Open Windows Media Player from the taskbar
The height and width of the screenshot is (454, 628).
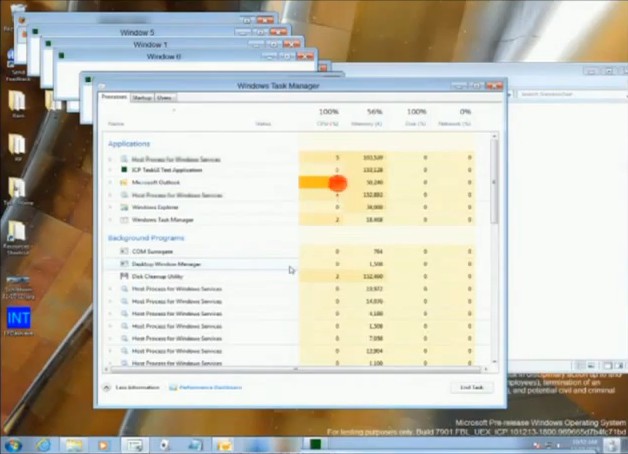click(x=103, y=445)
